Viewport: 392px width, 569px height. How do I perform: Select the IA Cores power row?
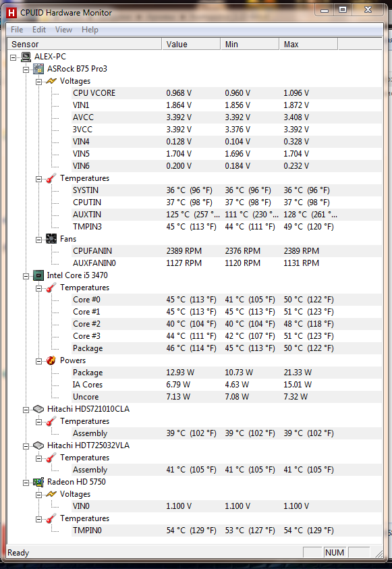coord(227,385)
